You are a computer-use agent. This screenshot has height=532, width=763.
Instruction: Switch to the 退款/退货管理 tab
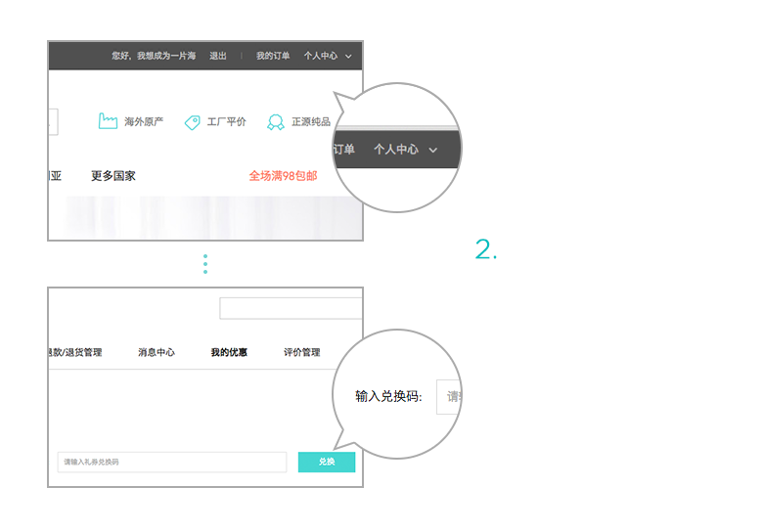coord(75,352)
